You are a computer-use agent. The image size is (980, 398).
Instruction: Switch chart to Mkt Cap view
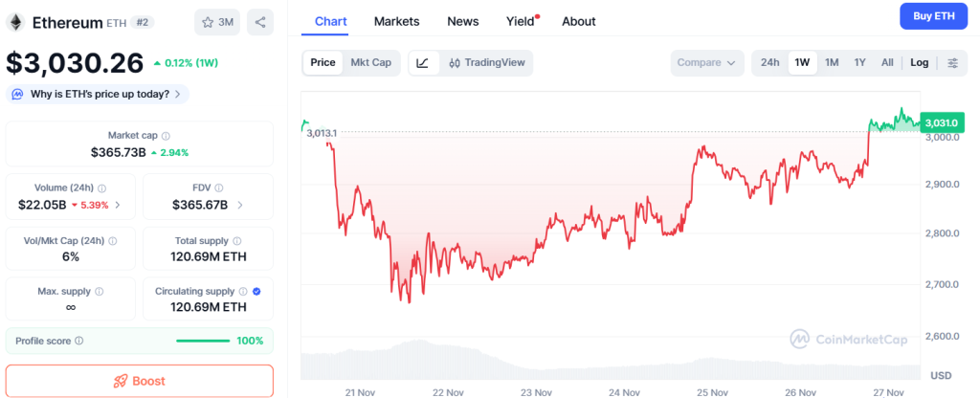pos(370,63)
